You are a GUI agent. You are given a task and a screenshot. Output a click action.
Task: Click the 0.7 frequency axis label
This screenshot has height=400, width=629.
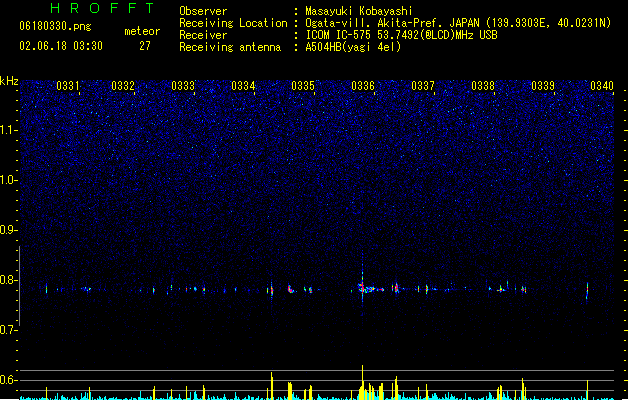click(8, 330)
